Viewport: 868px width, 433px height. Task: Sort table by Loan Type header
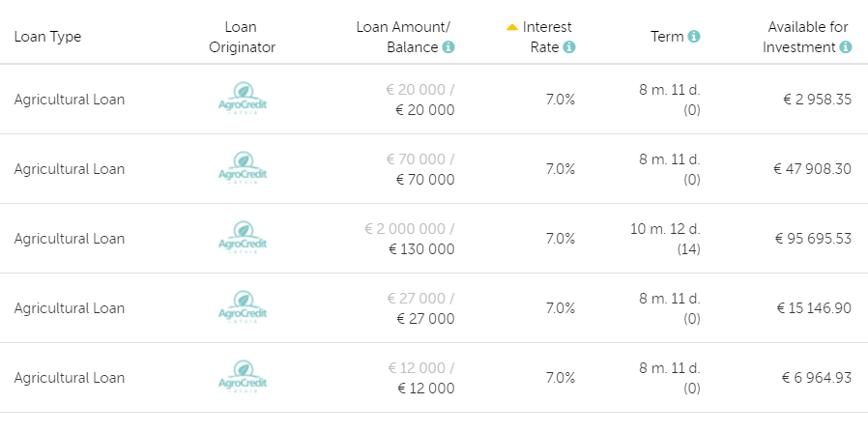(x=47, y=37)
